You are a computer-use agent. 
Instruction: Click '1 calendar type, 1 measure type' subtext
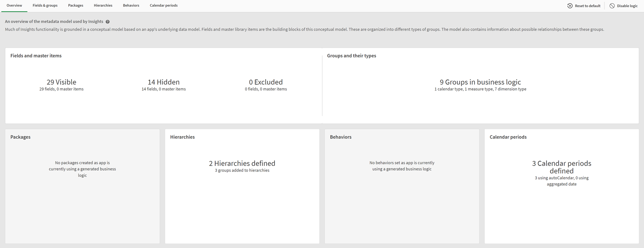(480, 89)
